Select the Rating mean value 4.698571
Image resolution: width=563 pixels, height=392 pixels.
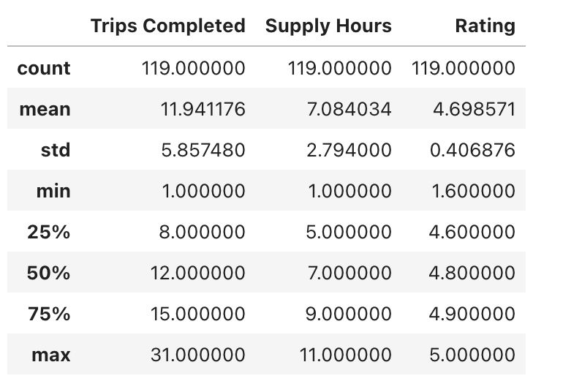(x=475, y=109)
